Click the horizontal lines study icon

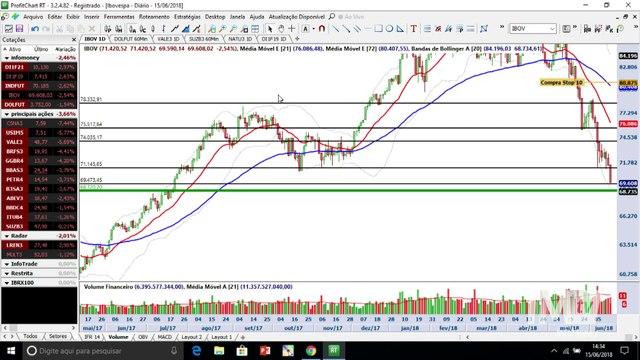pyautogui.click(x=427, y=29)
